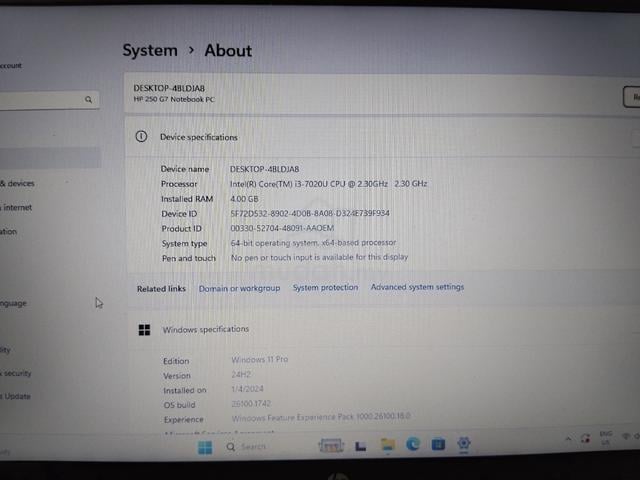Click the Device ID value text
This screenshot has height=480, width=640.
310,213
